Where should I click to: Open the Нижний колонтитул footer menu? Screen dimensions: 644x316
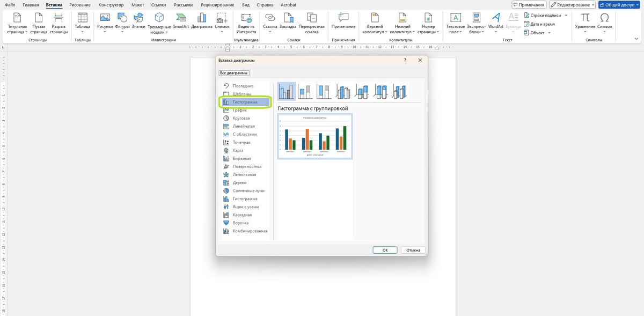click(402, 23)
